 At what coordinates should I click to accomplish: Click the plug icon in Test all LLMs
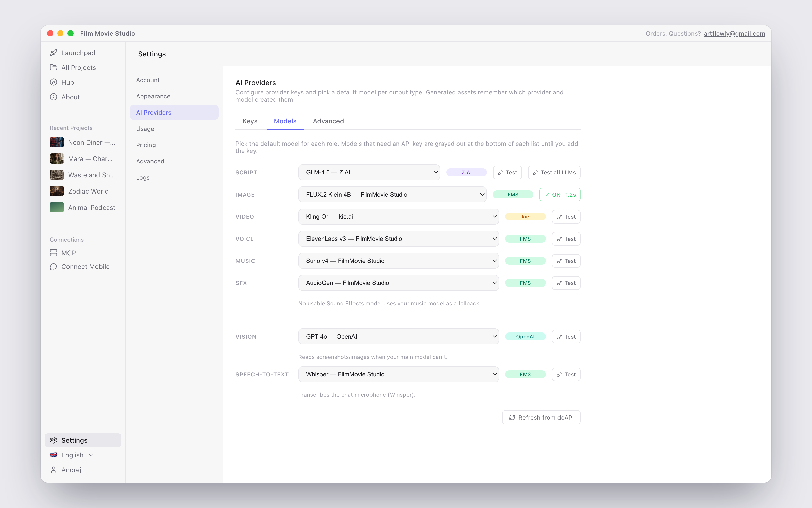tap(535, 173)
